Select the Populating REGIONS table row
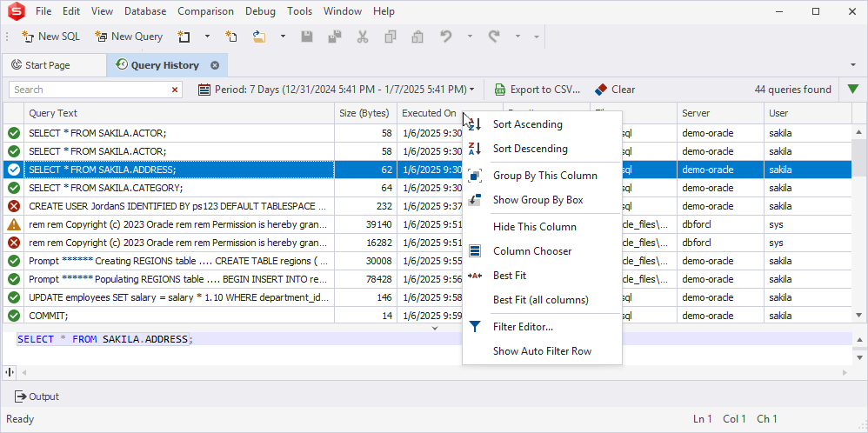Image resolution: width=868 pixels, height=433 pixels. (x=427, y=280)
